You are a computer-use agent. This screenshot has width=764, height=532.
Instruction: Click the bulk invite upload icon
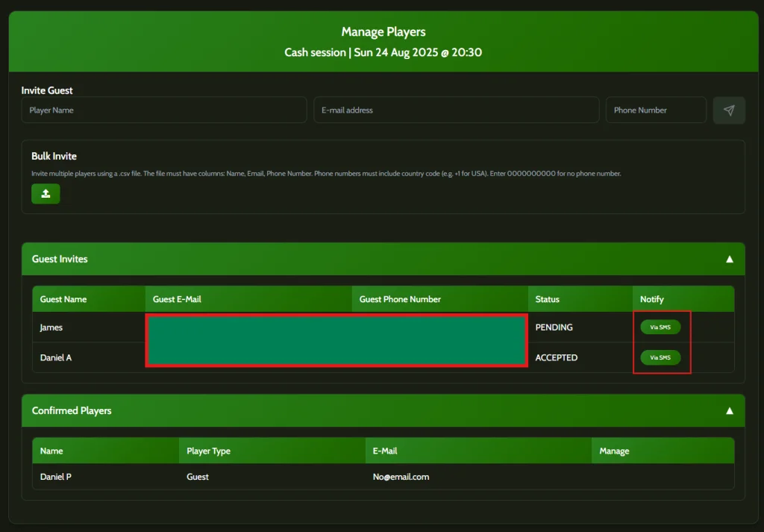(x=46, y=194)
